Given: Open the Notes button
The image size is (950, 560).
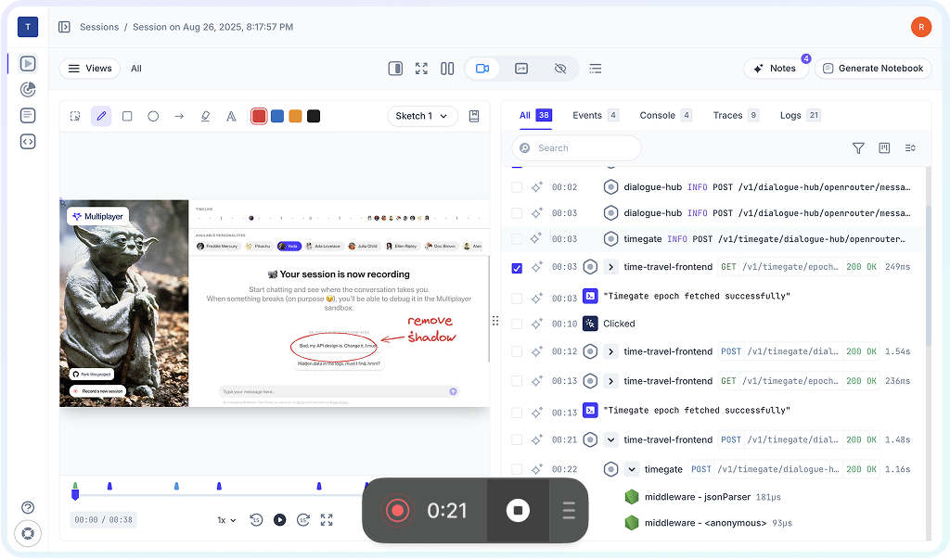Looking at the screenshot, I should point(775,69).
